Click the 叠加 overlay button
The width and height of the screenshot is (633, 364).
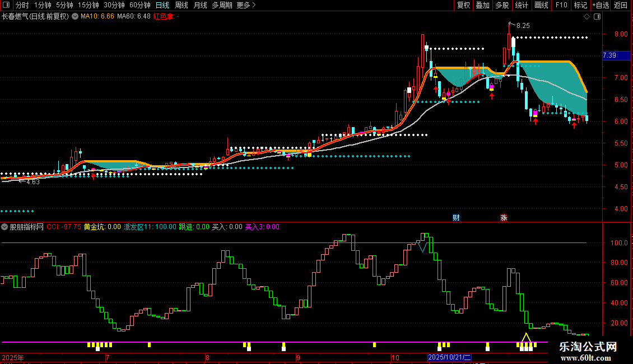click(482, 5)
